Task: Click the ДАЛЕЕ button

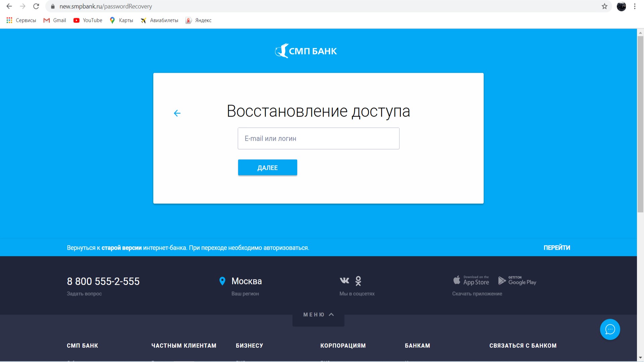Action: [268, 168]
